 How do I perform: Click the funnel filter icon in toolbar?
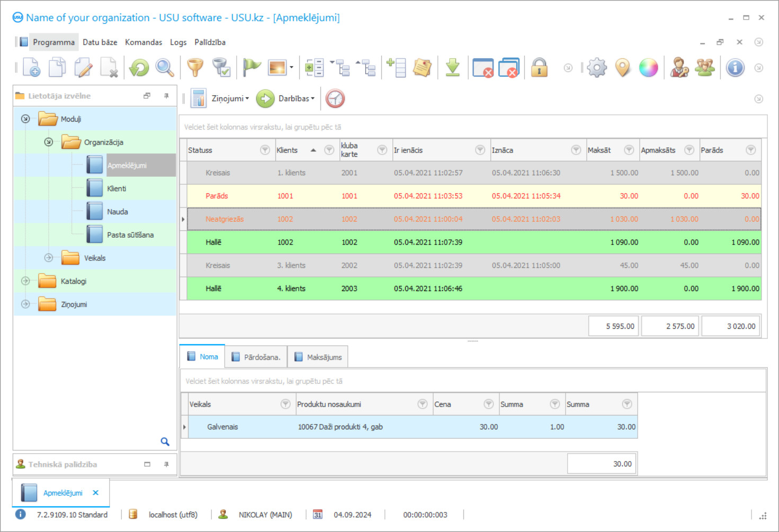pyautogui.click(x=195, y=68)
